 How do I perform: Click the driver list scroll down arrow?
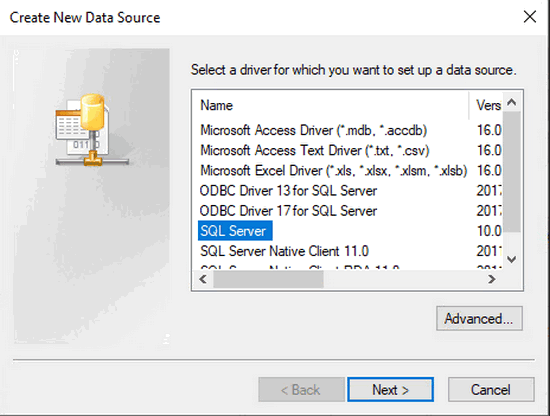[x=512, y=260]
